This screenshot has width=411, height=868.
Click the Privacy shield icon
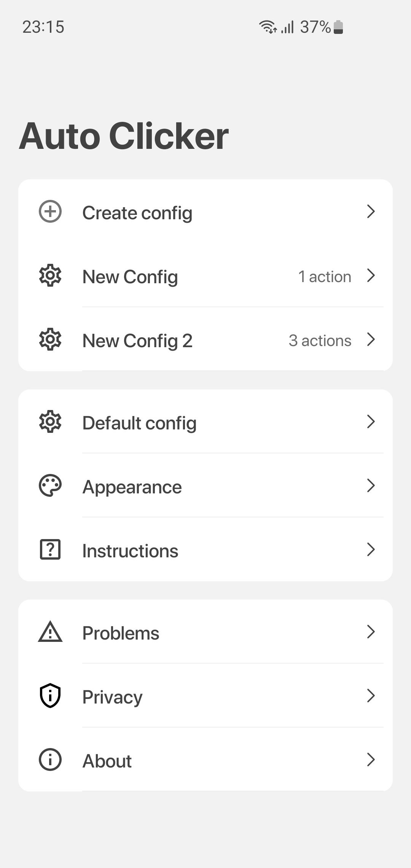coord(50,696)
